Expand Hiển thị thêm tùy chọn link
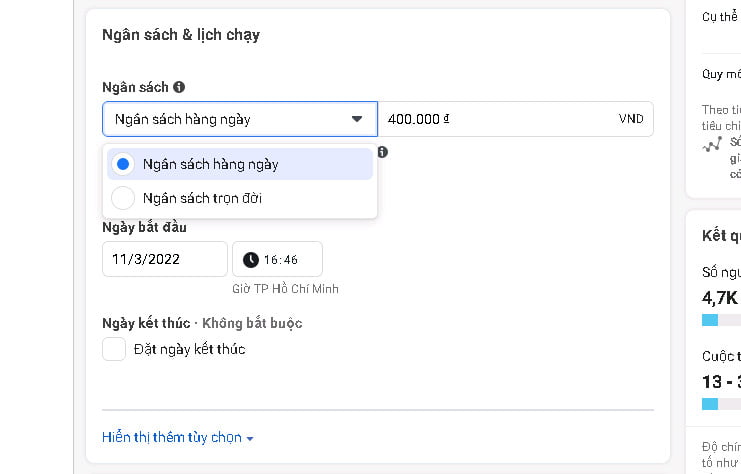Screen dimensions: 741x474 coord(178,437)
